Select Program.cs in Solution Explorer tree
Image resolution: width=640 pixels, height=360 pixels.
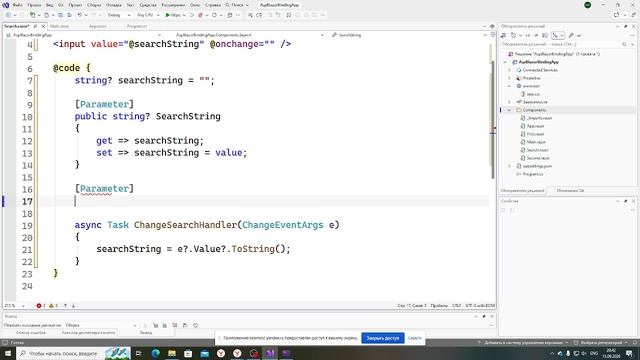(533, 174)
